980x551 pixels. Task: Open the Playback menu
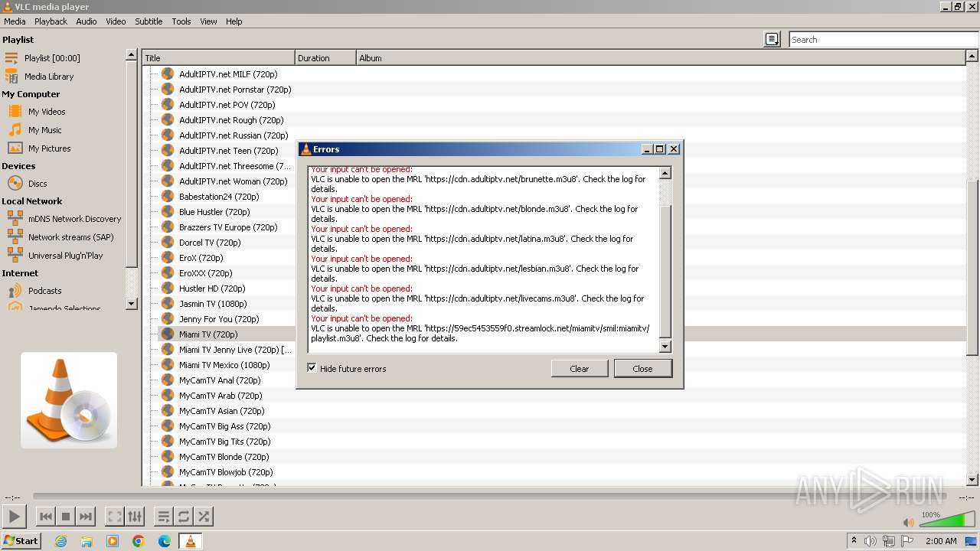(51, 21)
